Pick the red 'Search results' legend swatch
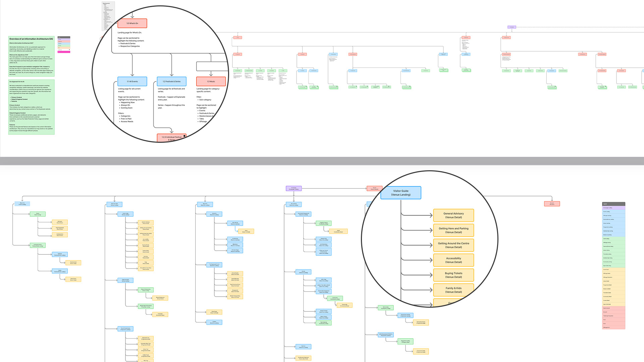644x362 pixels. click(614, 308)
